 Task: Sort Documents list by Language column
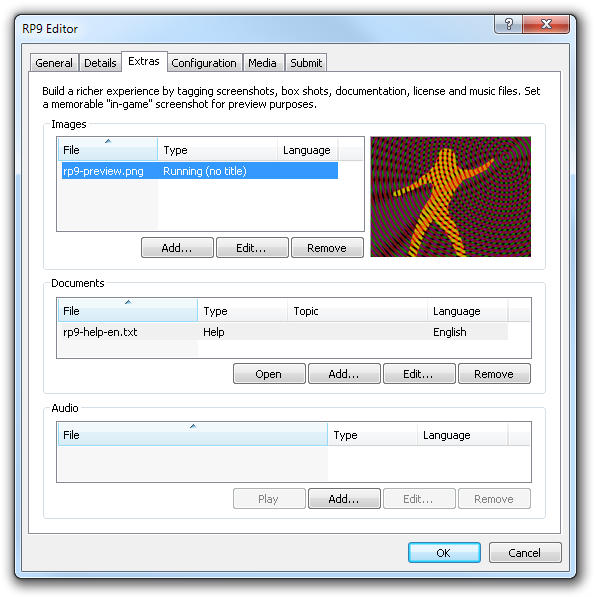pos(467,311)
